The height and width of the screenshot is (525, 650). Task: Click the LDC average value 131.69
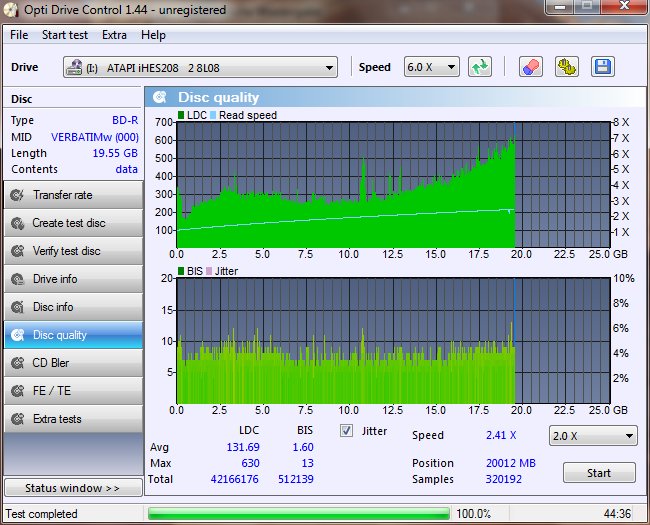pos(243,447)
